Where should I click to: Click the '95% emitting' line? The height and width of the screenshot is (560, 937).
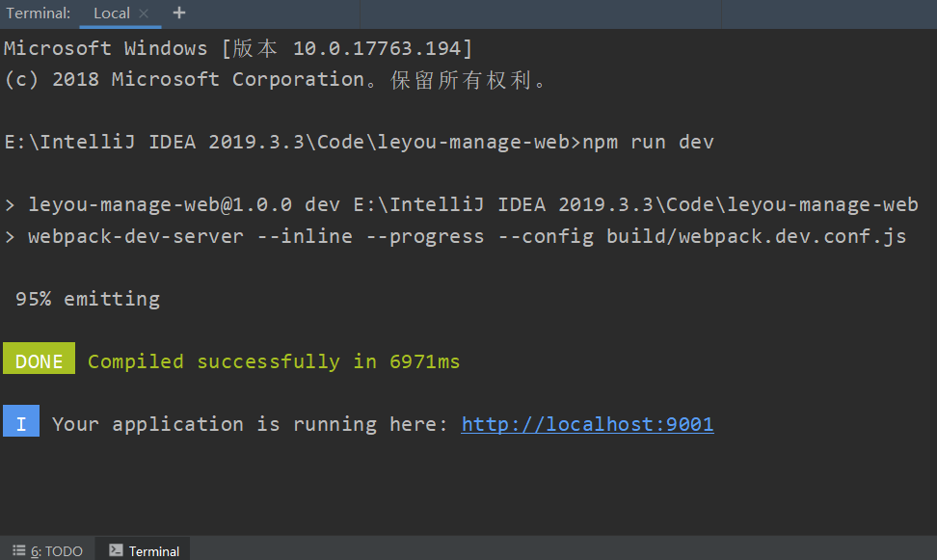coord(88,299)
